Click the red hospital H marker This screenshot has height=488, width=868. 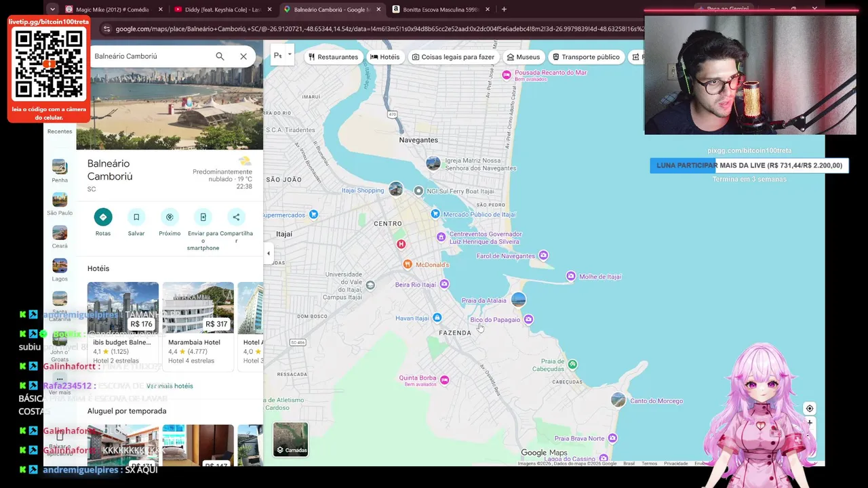401,244
